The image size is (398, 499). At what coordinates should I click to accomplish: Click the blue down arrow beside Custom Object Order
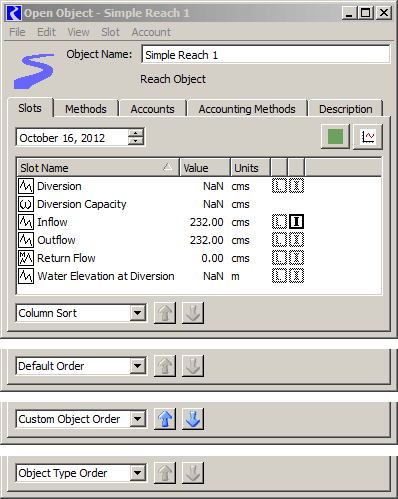pos(193,419)
